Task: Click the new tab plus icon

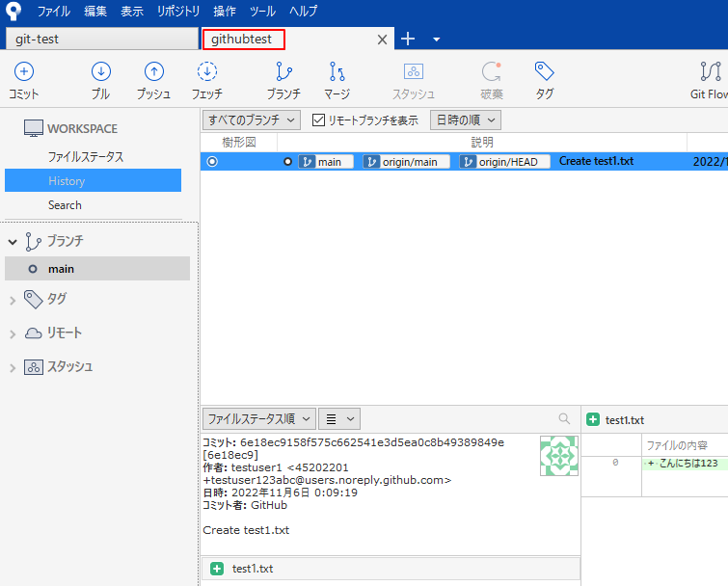Action: pyautogui.click(x=408, y=39)
